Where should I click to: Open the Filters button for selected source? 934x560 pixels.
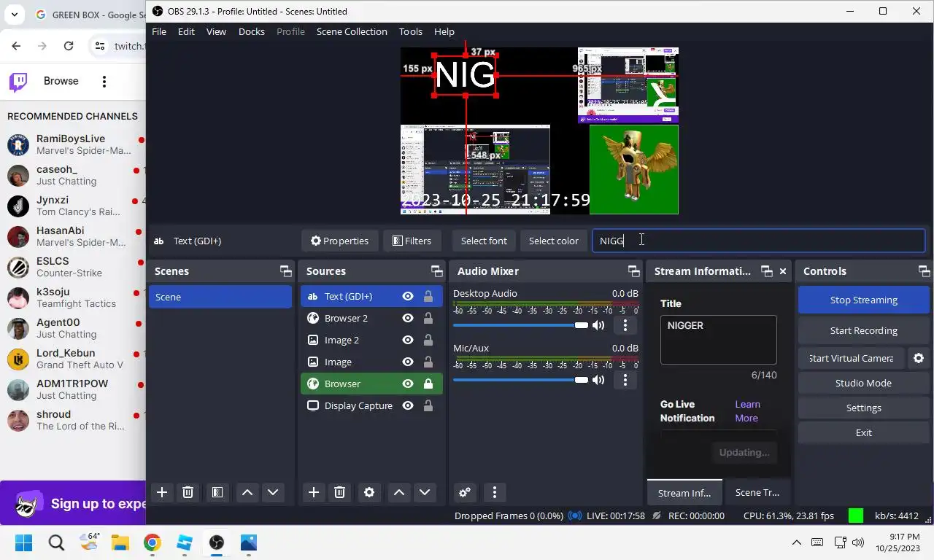click(412, 241)
